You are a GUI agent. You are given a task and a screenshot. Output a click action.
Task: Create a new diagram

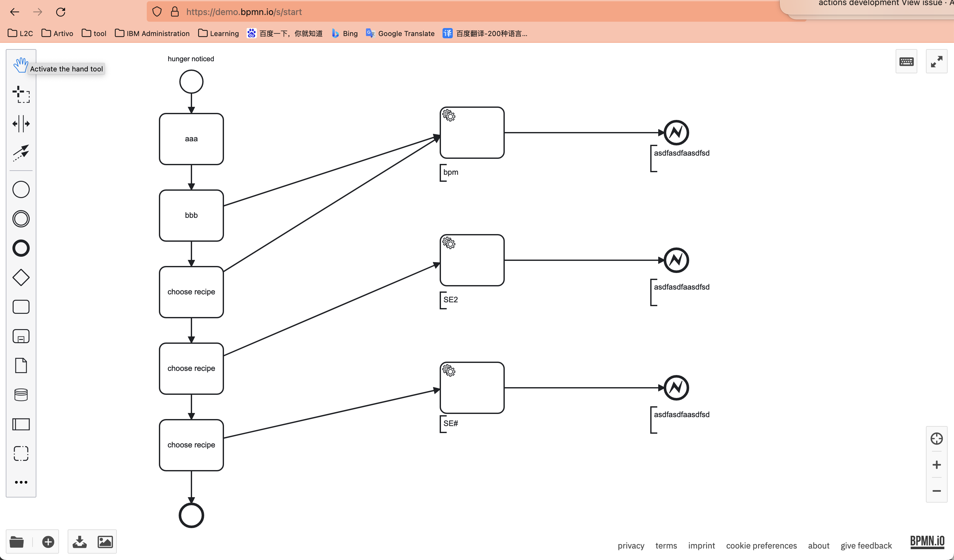48,542
